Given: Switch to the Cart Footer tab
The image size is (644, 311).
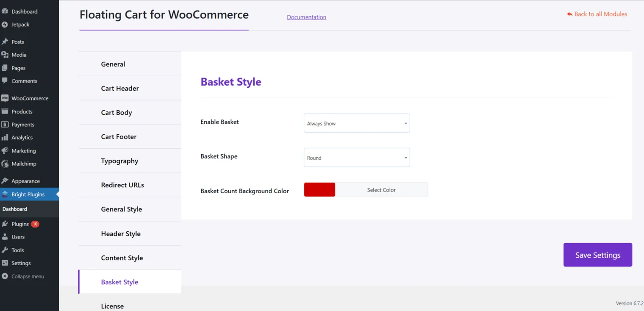Looking at the screenshot, I should coord(130,136).
